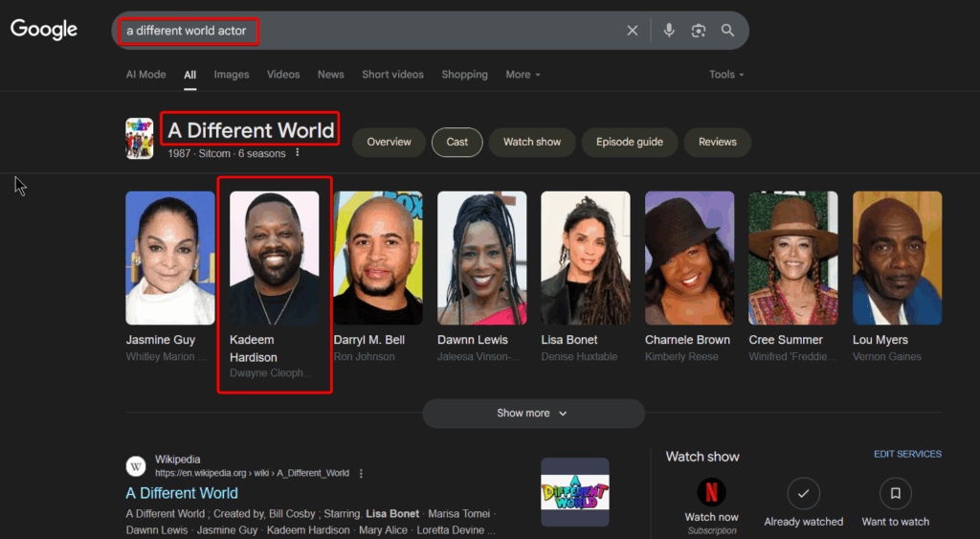Click the Watch show chip
The image size is (980, 539).
pyautogui.click(x=532, y=142)
